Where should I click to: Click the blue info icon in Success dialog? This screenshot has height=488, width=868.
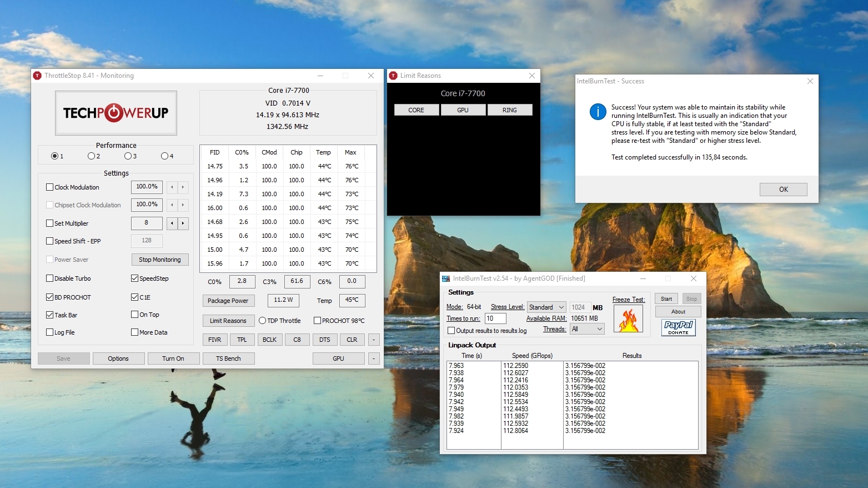(598, 112)
